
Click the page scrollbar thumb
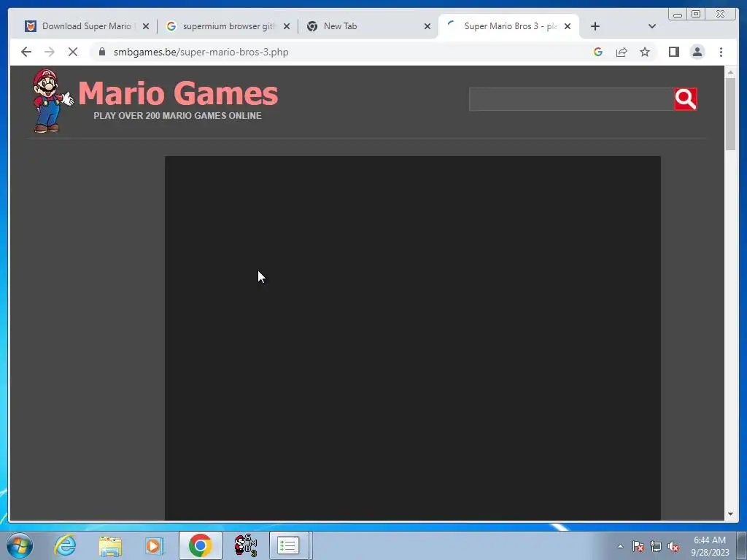click(730, 114)
